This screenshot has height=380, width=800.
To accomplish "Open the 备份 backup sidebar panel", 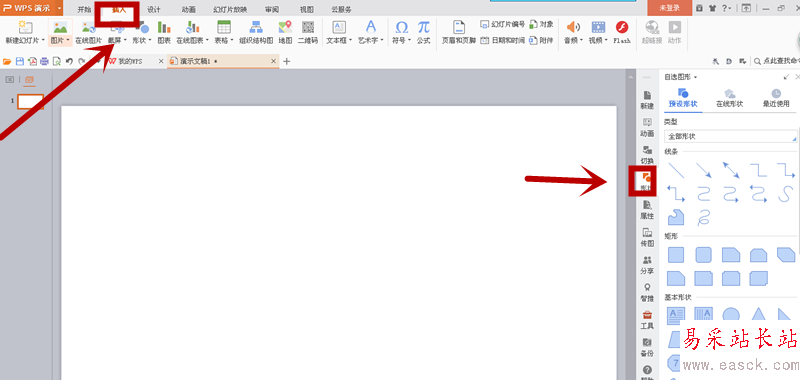I will pyautogui.click(x=647, y=347).
